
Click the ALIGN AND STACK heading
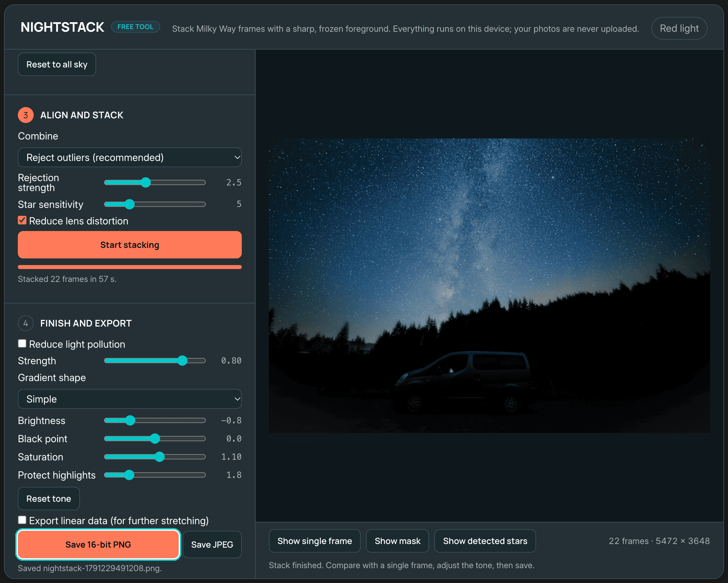coord(82,115)
